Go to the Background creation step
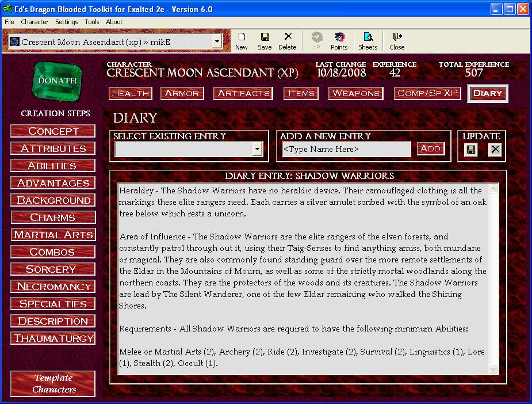The image size is (532, 404). coord(53,200)
